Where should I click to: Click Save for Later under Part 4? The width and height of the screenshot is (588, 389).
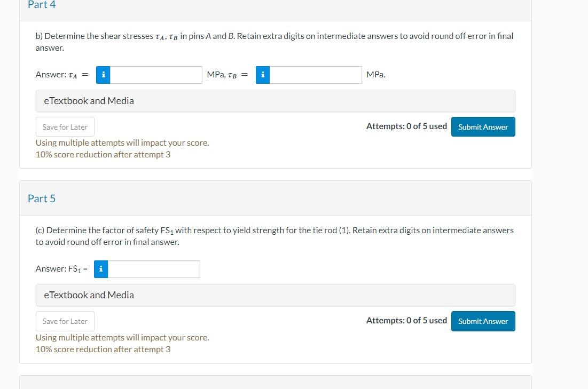(65, 126)
